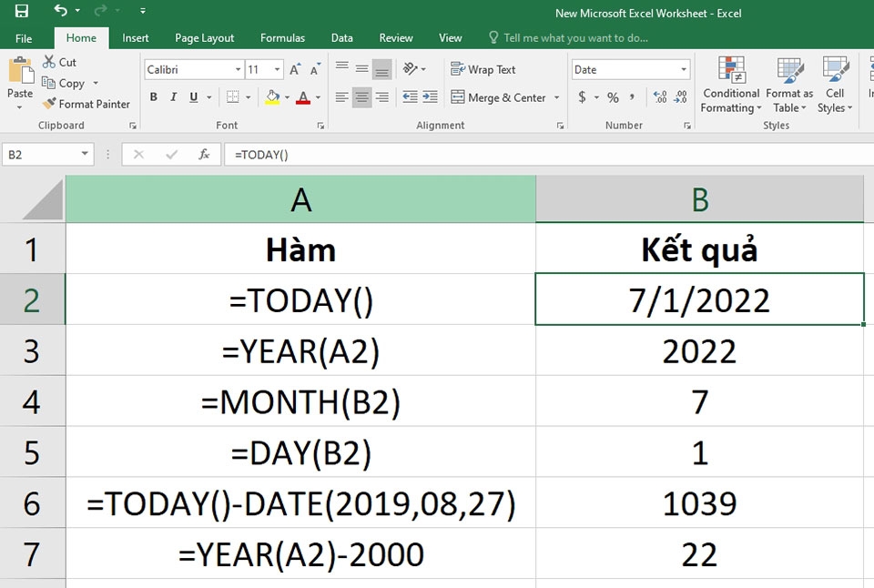
Task: Open the Calibri font name dropdown
Action: tap(238, 69)
